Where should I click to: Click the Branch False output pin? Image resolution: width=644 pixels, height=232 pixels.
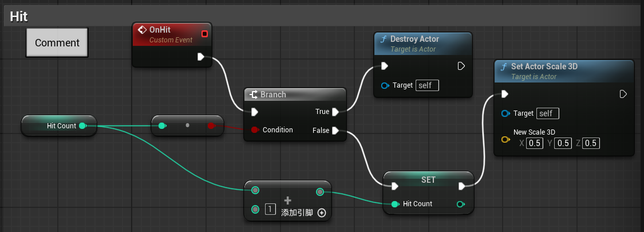point(335,131)
